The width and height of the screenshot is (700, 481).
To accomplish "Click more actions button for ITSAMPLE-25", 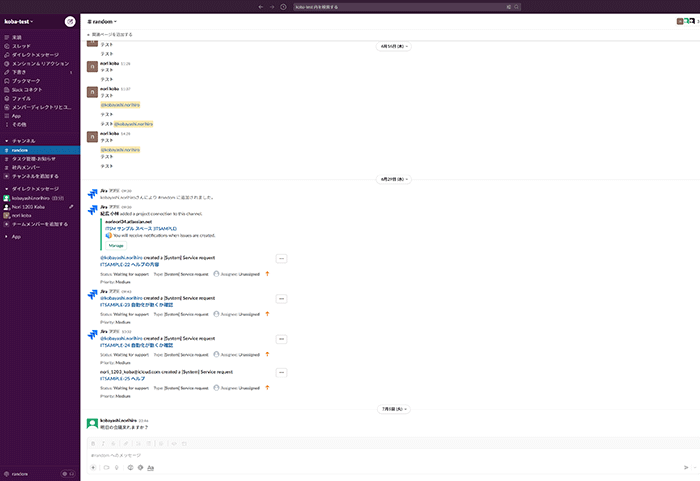I will pos(281,372).
